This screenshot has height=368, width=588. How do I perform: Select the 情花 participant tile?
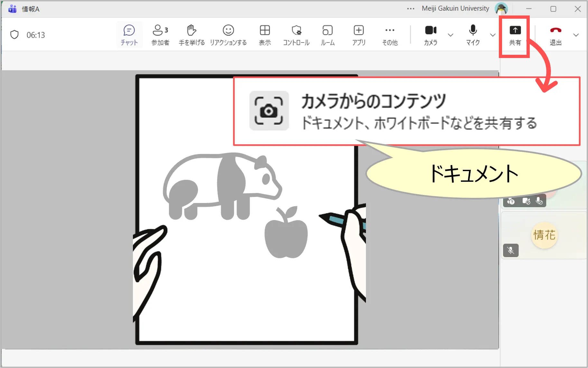click(544, 235)
